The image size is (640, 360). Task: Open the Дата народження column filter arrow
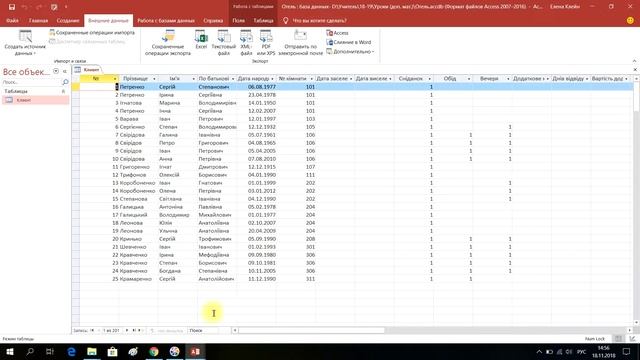pyautogui.click(x=272, y=78)
